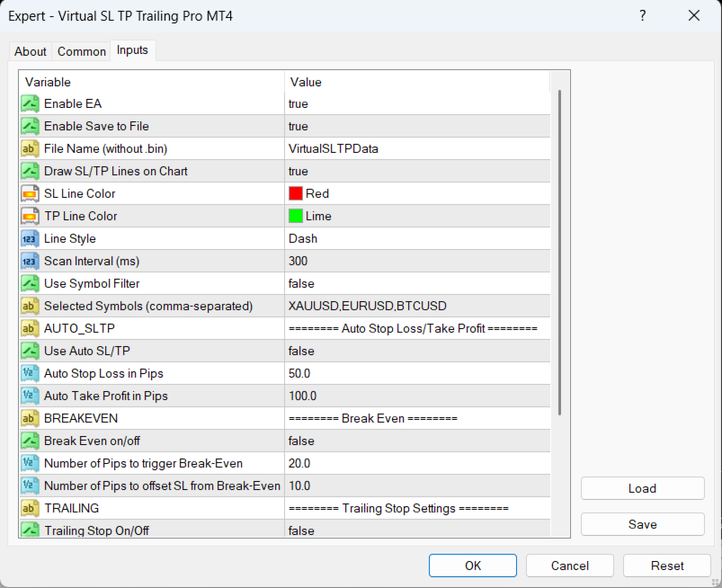
Task: Click the string icon beside BREAKEVEN
Action: [x=30, y=419]
